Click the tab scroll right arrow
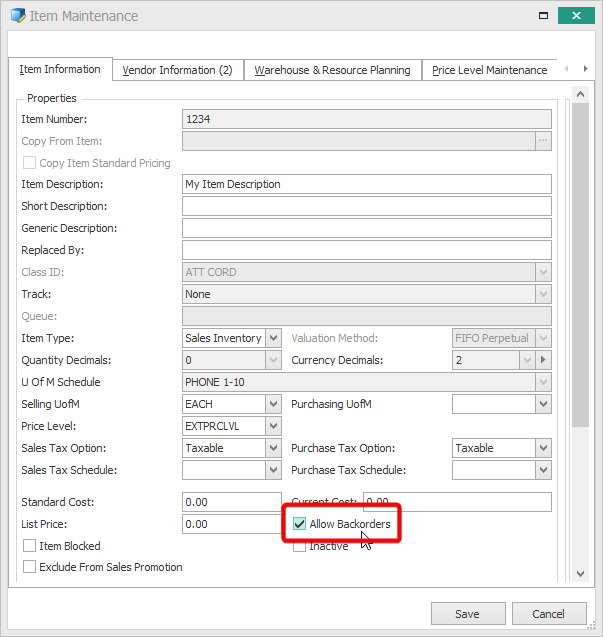Image resolution: width=603 pixels, height=637 pixels. [586, 69]
